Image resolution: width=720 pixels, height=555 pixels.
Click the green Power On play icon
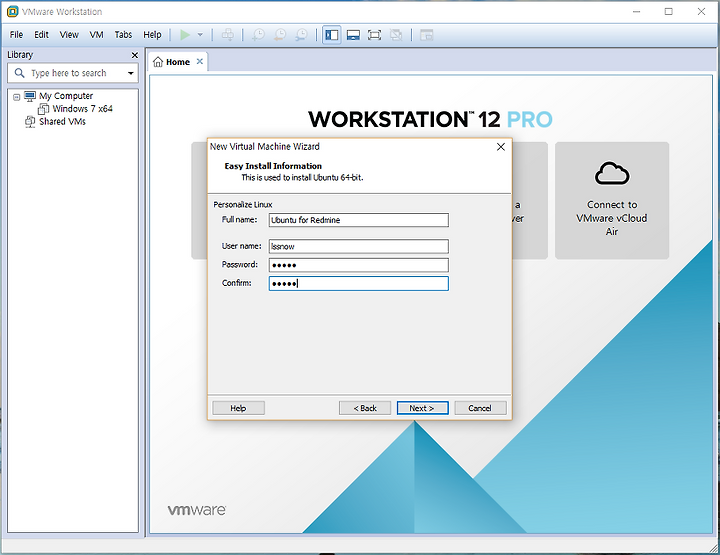pyautogui.click(x=185, y=35)
